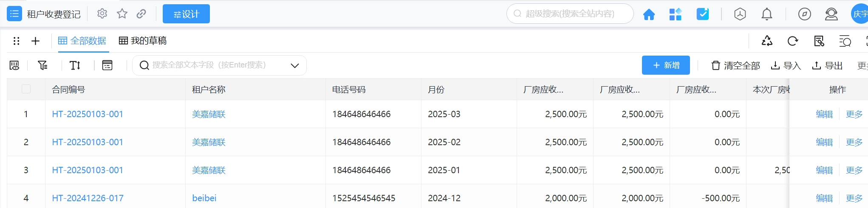Open the recycle bin icon
This screenshot has height=208, width=868.
[767, 41]
